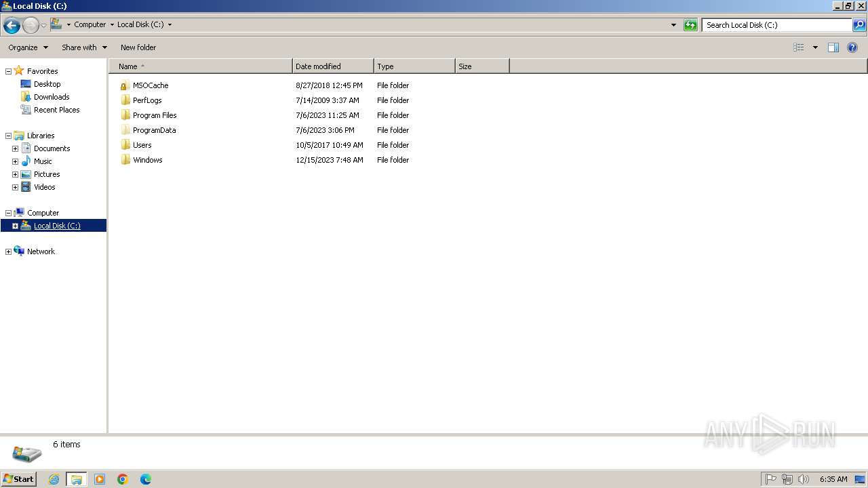The image size is (868, 488).
Task: Expand the dropdown arrow after Local Disk (C:) in the address bar
Action: click(170, 24)
